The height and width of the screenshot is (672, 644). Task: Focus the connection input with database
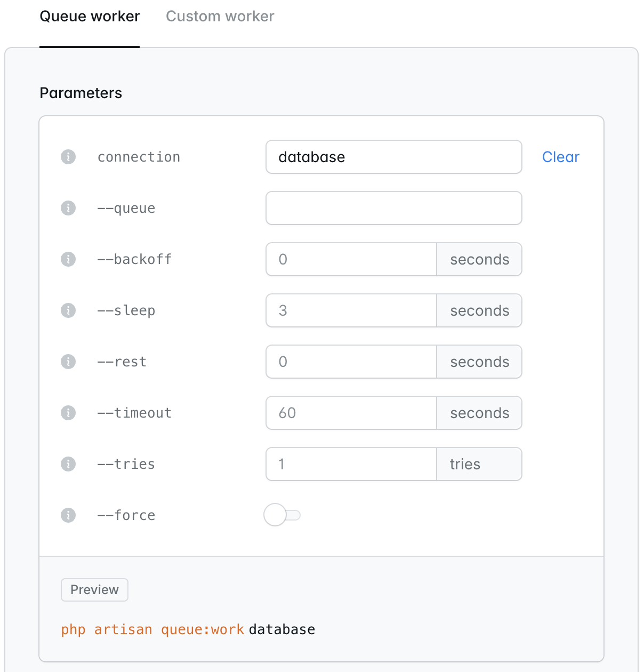click(x=393, y=157)
